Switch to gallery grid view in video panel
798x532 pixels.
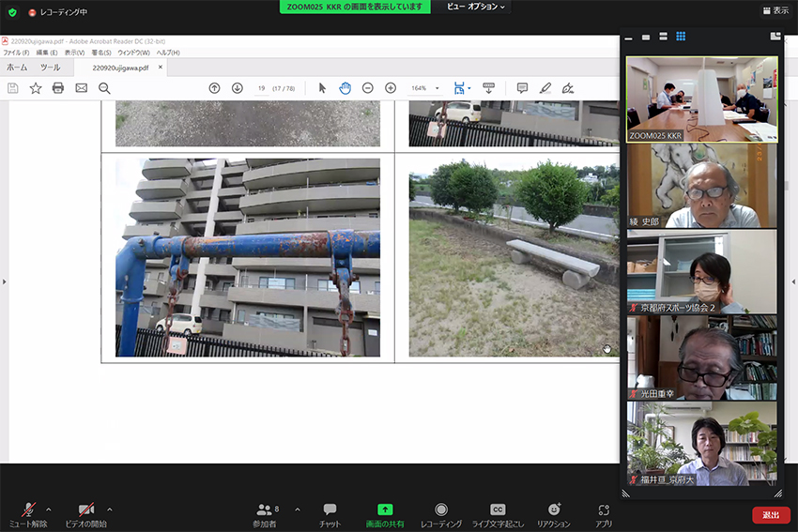click(x=681, y=37)
